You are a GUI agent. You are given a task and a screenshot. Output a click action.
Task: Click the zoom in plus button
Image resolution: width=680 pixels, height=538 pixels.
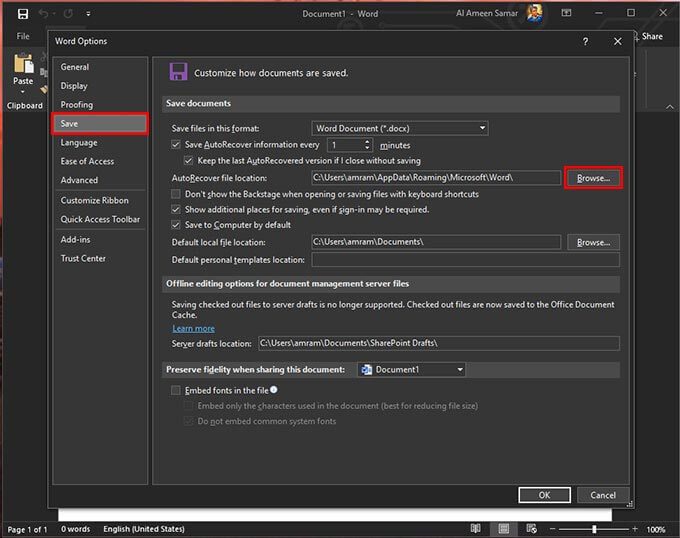635,529
